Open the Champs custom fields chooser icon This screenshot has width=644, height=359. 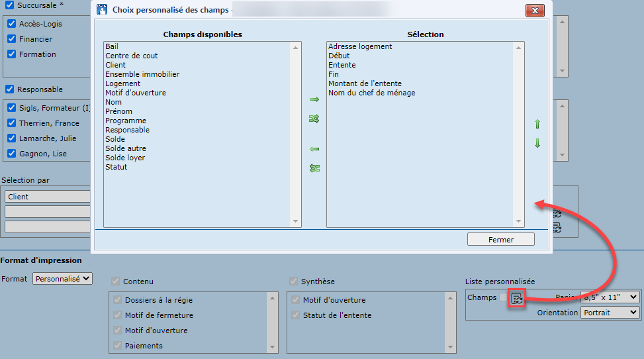[x=517, y=299]
